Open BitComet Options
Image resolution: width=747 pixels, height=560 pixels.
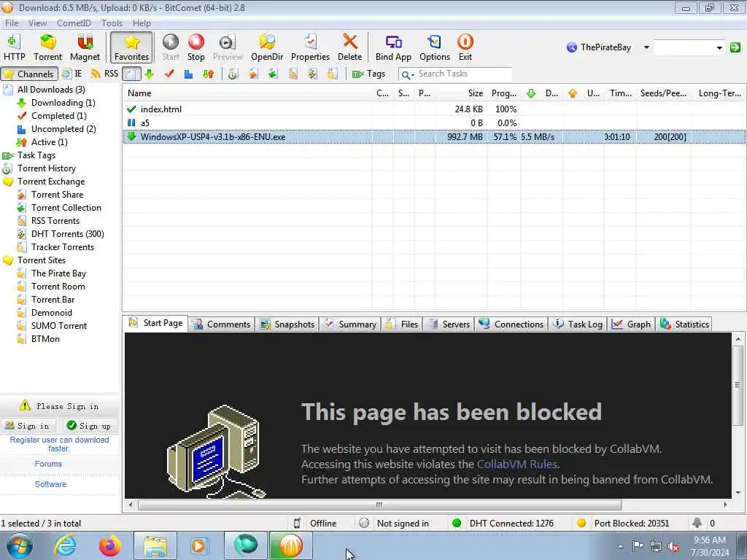[435, 47]
